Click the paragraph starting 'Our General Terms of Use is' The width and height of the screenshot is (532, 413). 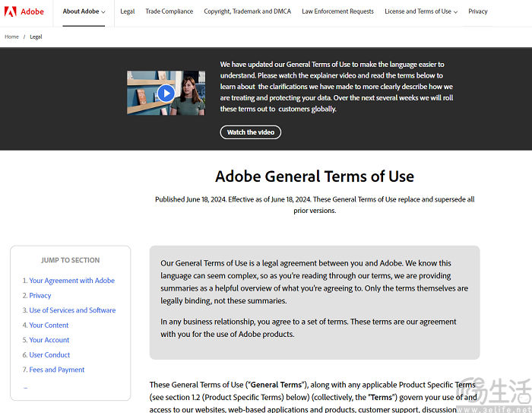tap(314, 282)
